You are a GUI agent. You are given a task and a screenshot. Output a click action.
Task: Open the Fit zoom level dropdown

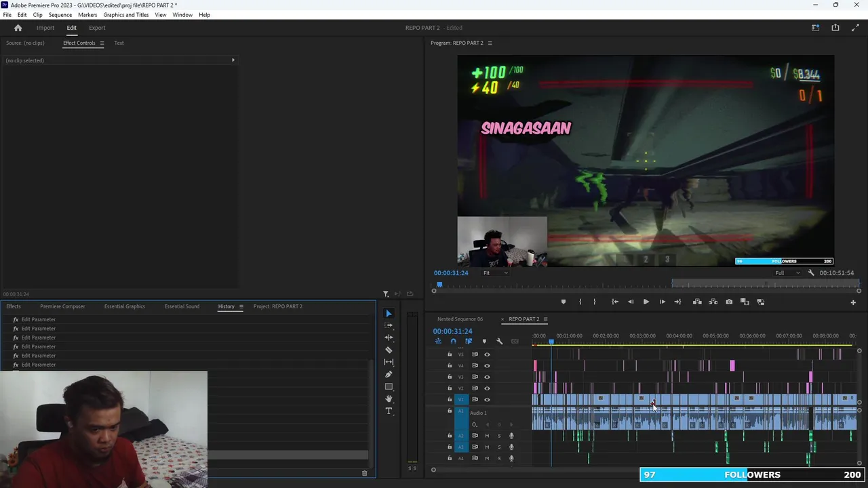[495, 272]
